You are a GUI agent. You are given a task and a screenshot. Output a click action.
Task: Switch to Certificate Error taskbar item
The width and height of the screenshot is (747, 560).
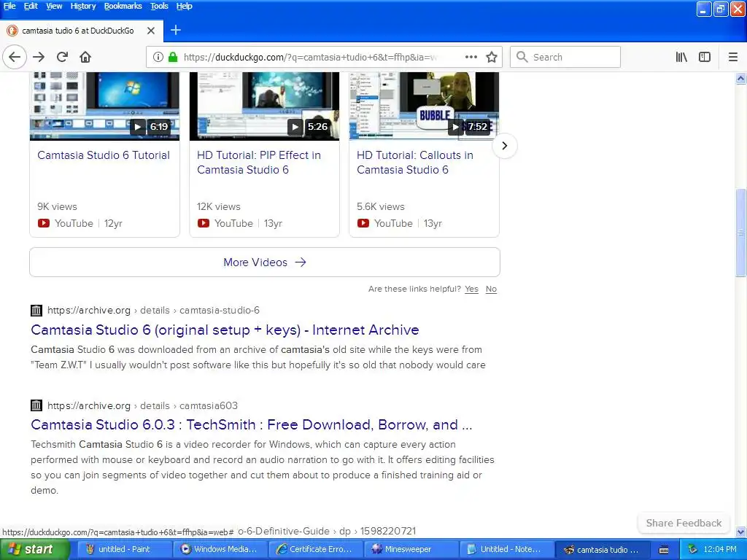click(x=315, y=550)
